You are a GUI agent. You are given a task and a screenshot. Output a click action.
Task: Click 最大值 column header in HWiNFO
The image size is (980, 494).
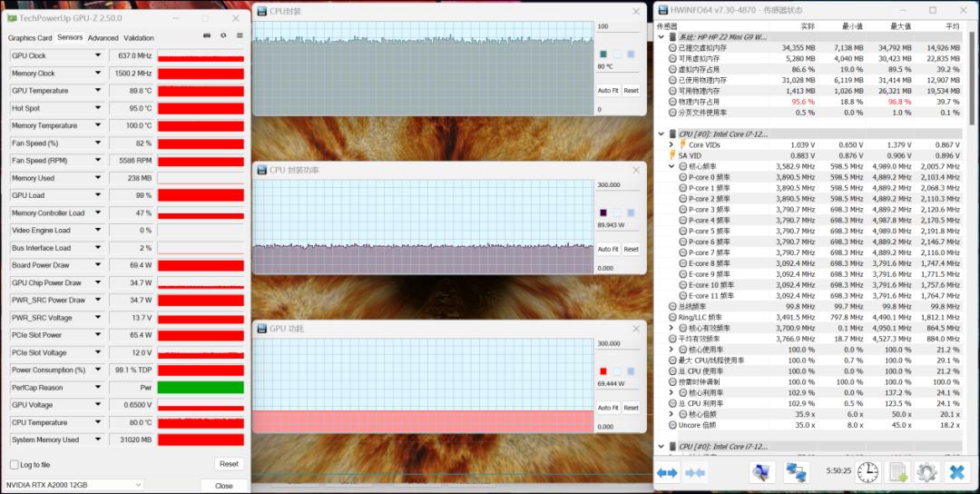point(899,26)
